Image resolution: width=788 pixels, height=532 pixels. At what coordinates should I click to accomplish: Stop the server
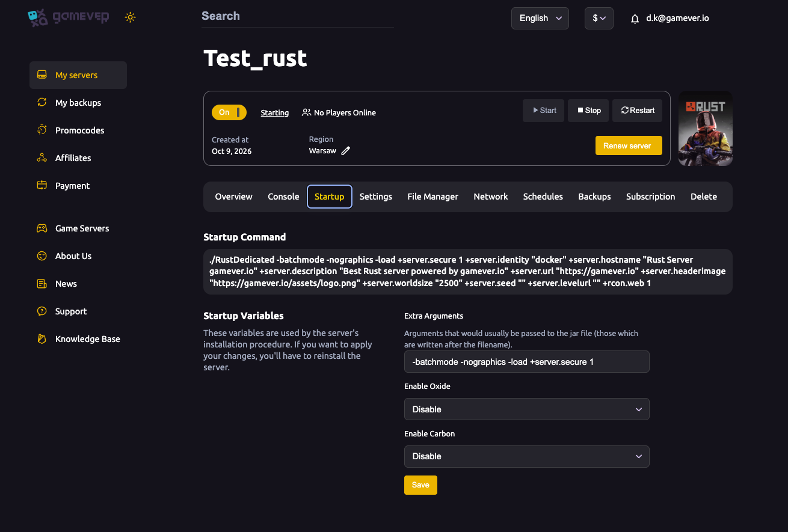pos(589,111)
